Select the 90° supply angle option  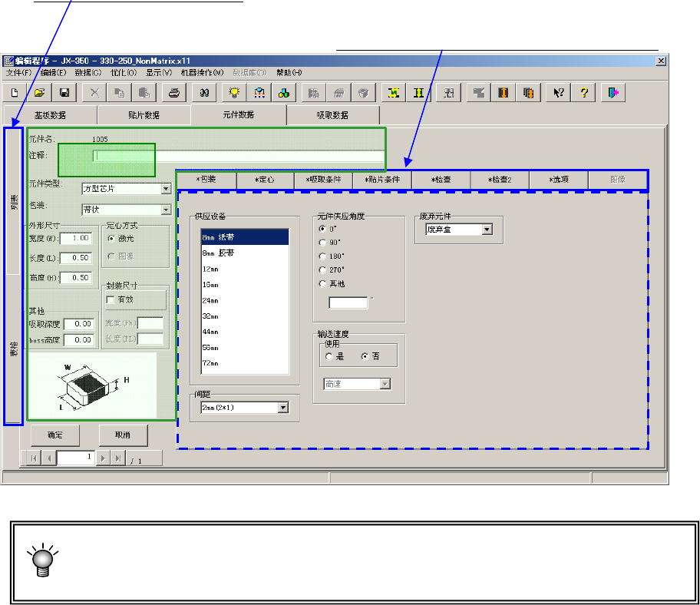(322, 243)
